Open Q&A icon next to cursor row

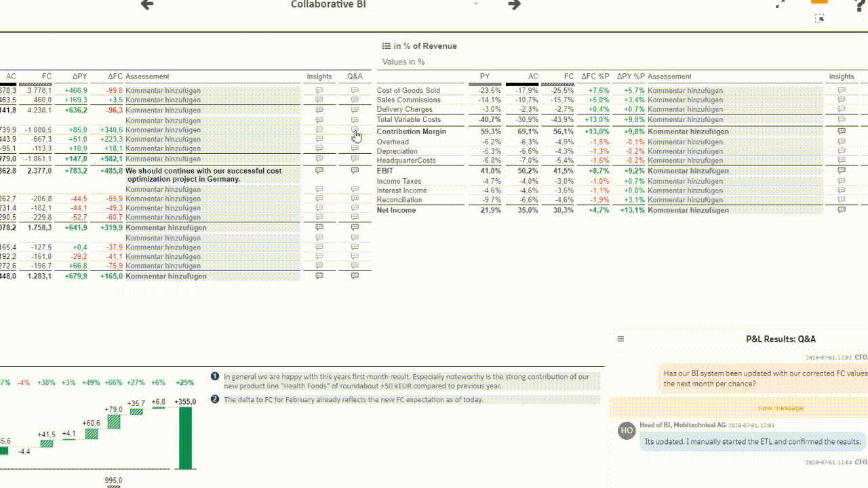(355, 129)
